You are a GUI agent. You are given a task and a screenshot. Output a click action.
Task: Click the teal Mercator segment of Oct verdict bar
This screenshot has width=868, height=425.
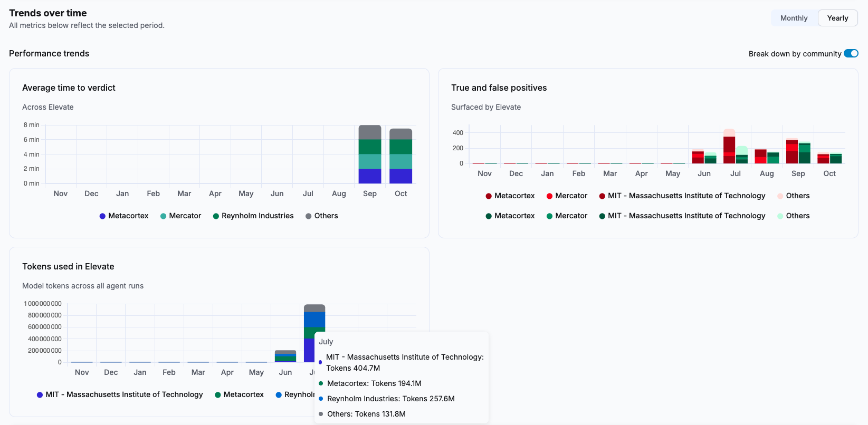pos(401,161)
